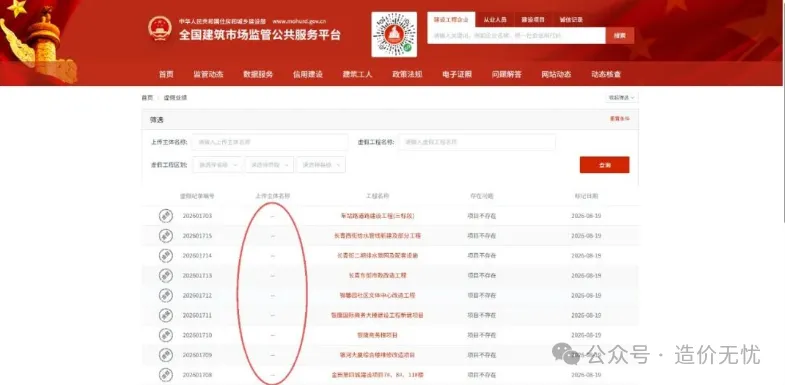Click the 工程名称 column header
The image size is (785, 385).
377,196
